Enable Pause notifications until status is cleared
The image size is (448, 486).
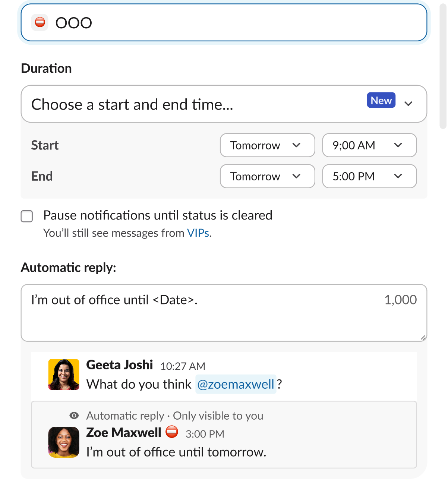click(27, 216)
